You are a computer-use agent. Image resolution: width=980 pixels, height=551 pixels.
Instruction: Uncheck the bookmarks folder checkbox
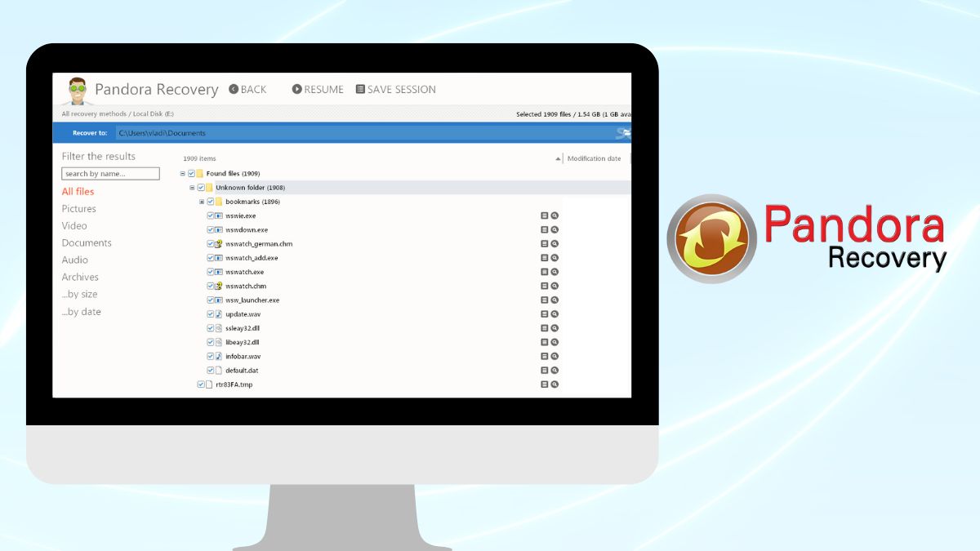click(210, 202)
